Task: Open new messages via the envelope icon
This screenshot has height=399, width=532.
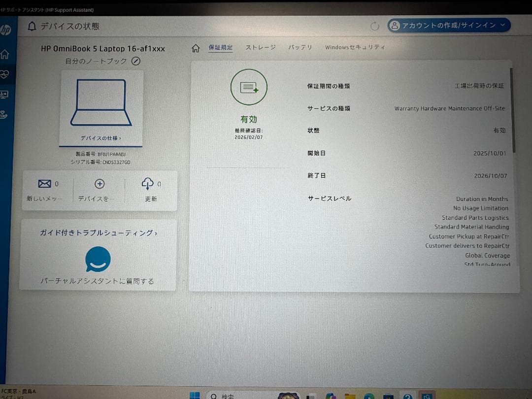Action: point(45,183)
